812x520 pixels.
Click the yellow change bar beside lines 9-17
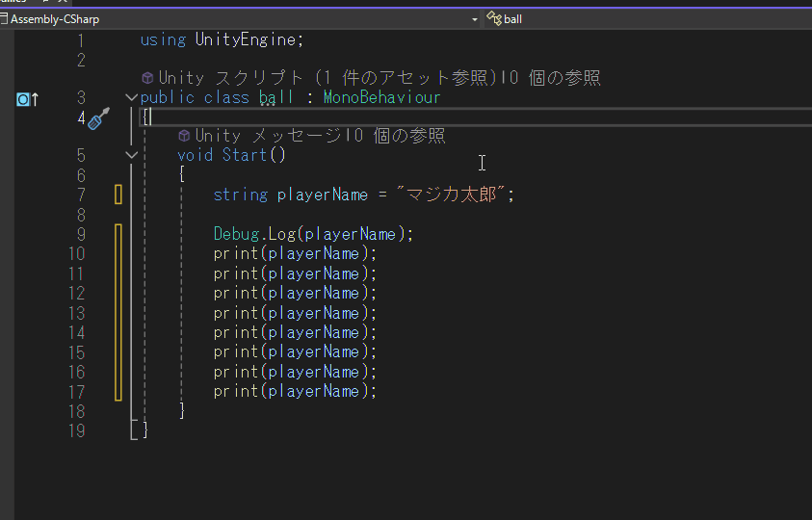click(118, 312)
